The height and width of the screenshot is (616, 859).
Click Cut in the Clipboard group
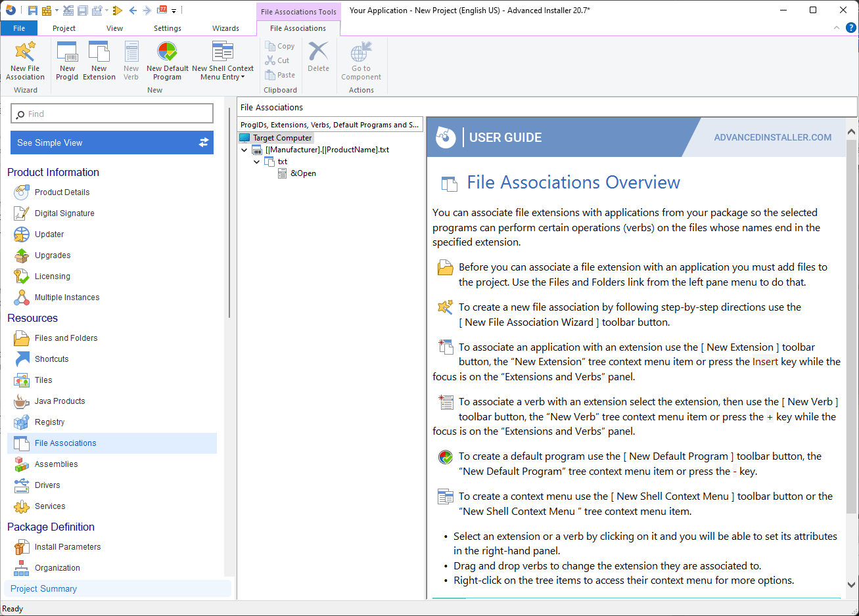point(277,60)
